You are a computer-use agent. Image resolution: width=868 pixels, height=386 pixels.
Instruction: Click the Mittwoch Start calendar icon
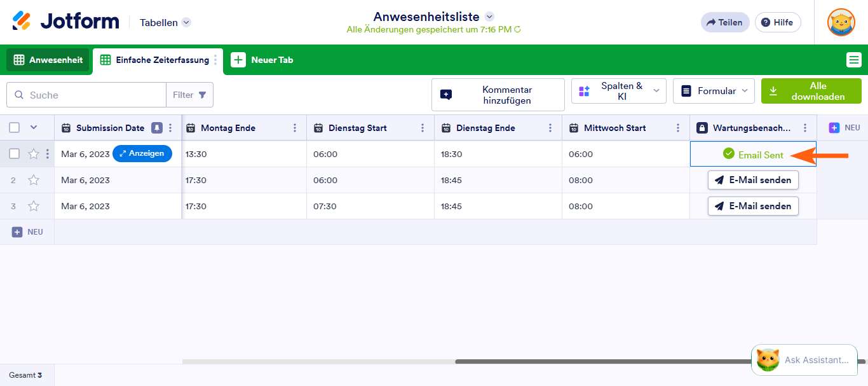coord(574,128)
